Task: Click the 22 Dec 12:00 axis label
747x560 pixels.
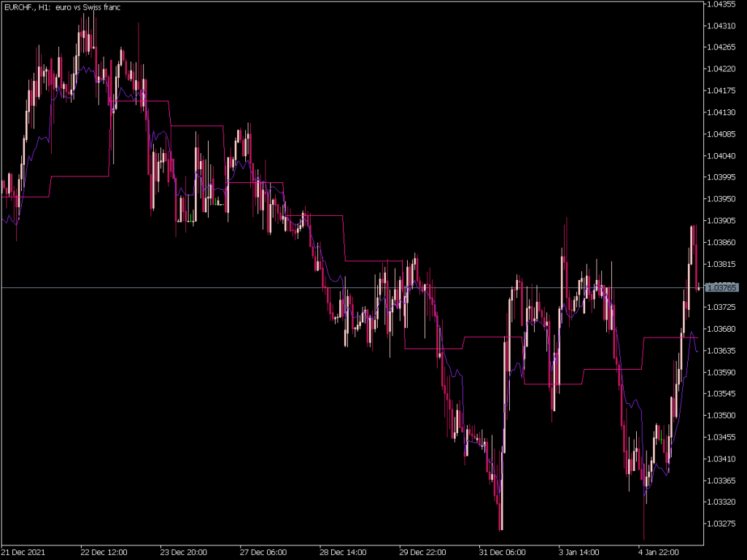Action: tap(107, 551)
